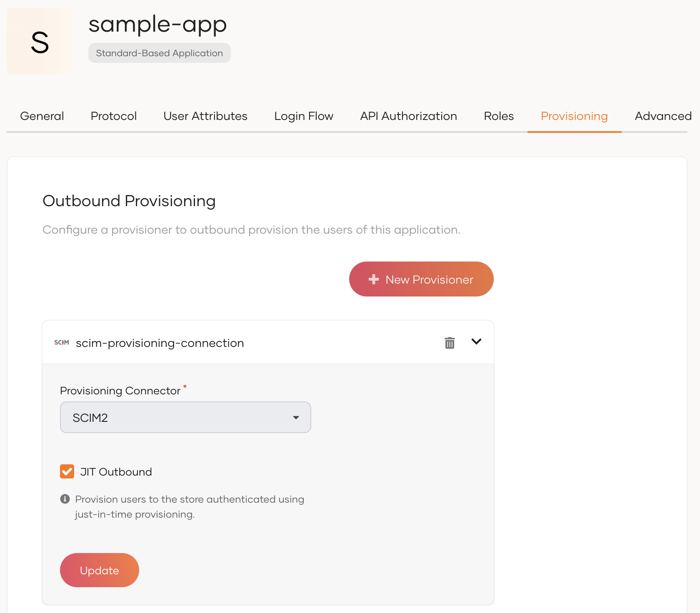The width and height of the screenshot is (700, 613).
Task: Collapse the scim-provisioning-connection panel chevron
Action: coord(476,342)
